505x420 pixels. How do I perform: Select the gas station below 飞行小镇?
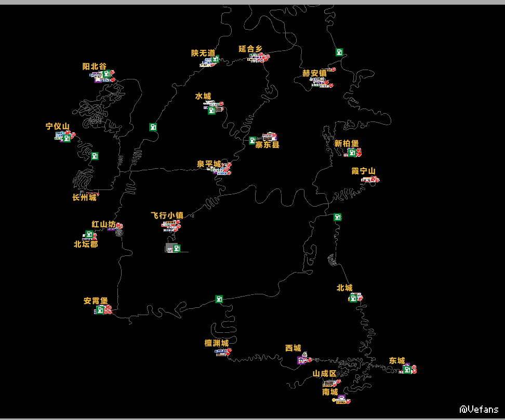pos(177,248)
